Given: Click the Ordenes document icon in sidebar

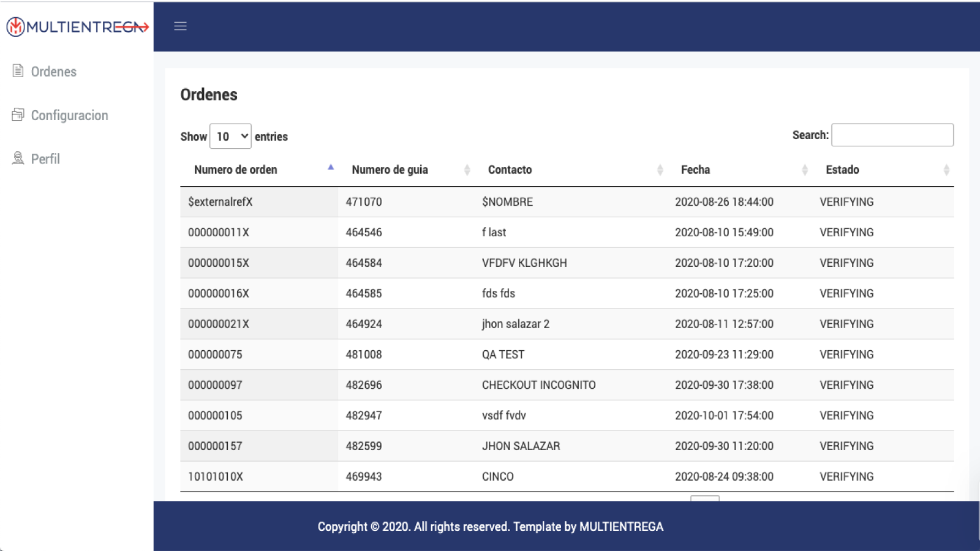Looking at the screenshot, I should (18, 71).
